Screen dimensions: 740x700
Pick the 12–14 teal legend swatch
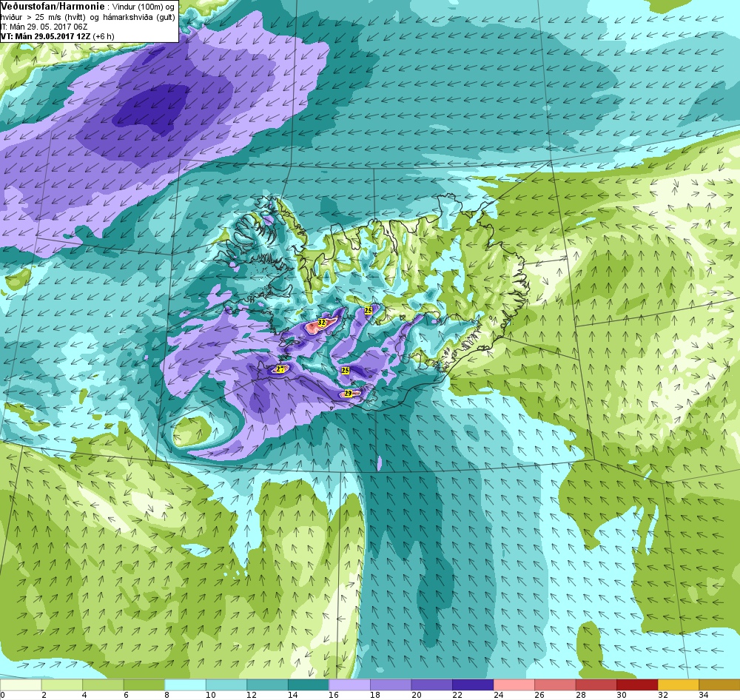[267, 685]
